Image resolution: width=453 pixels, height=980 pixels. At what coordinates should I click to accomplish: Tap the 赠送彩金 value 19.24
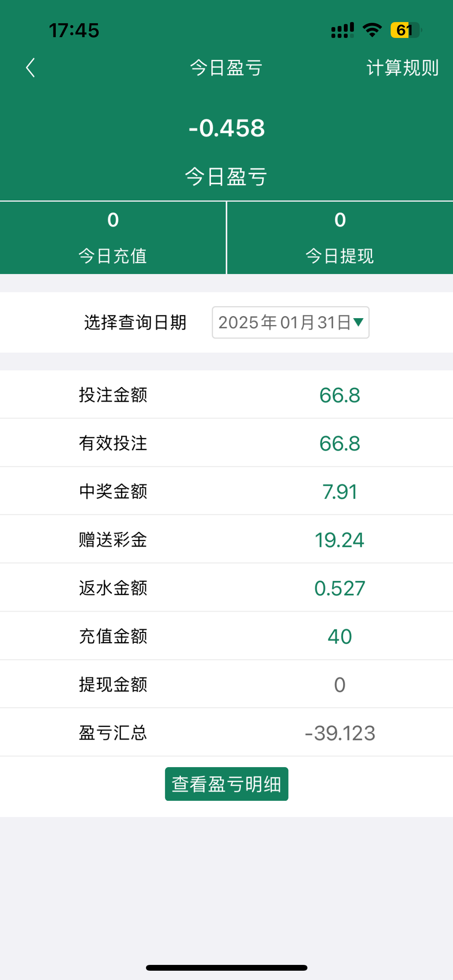pyautogui.click(x=340, y=540)
